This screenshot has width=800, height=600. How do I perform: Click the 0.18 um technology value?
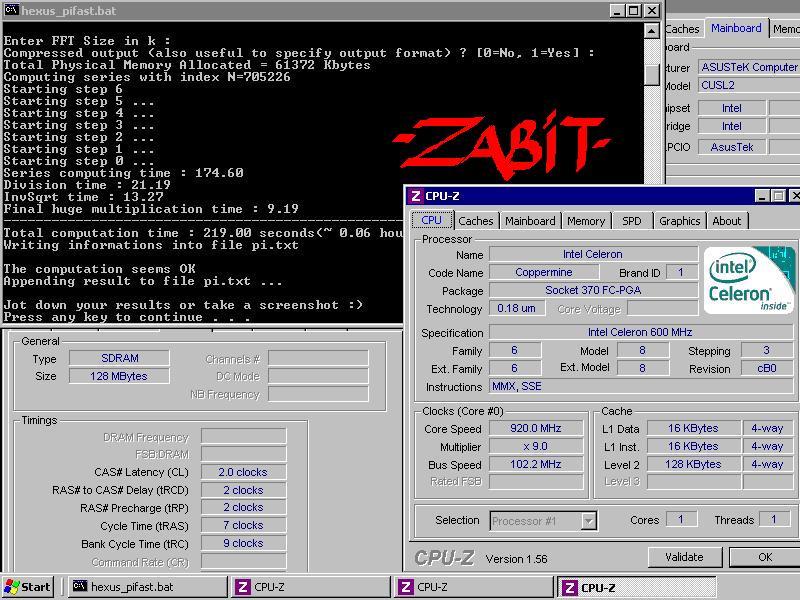tap(517, 308)
